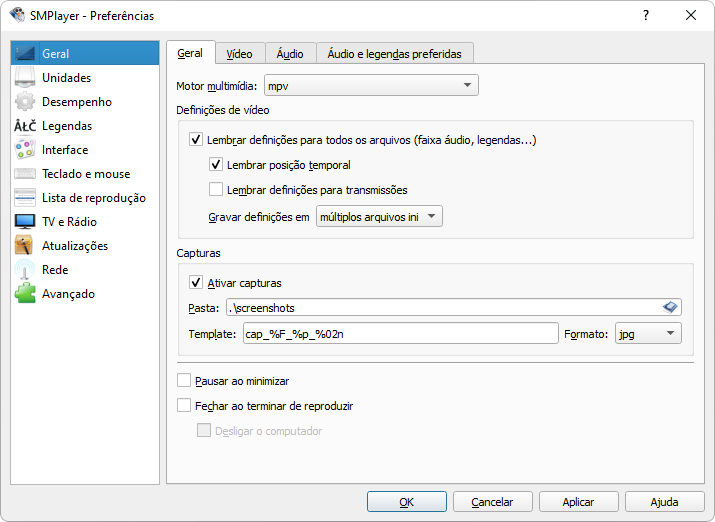Click the Avançado puzzle piece icon
Screen dimensions: 715x522
[25, 294]
